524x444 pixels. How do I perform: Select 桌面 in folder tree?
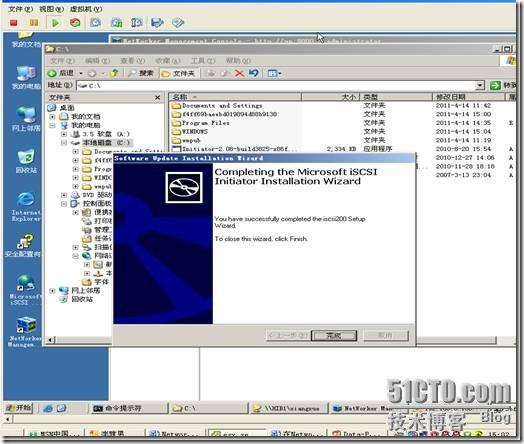tap(67, 108)
